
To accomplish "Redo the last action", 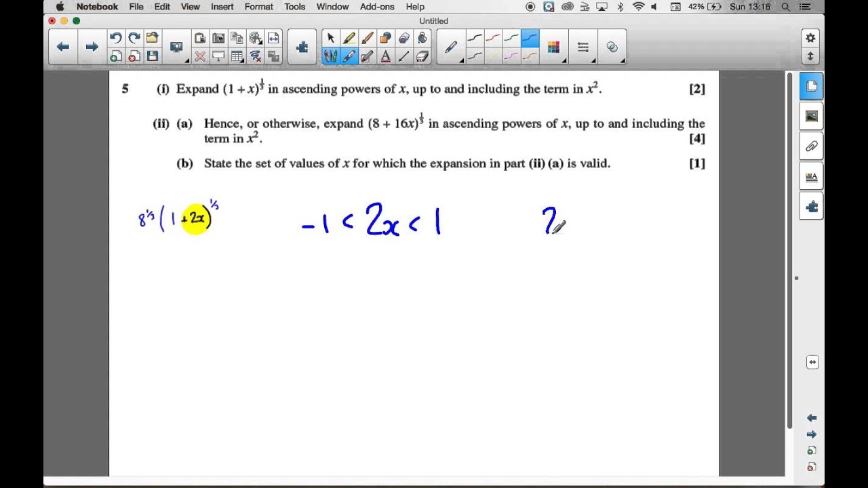I will [134, 38].
